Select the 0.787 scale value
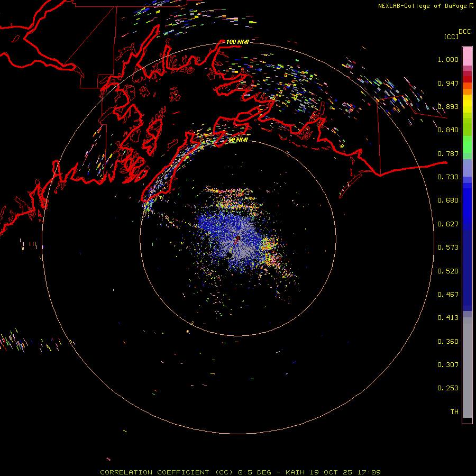Image resolution: width=476 pixels, height=476 pixels. (x=448, y=153)
